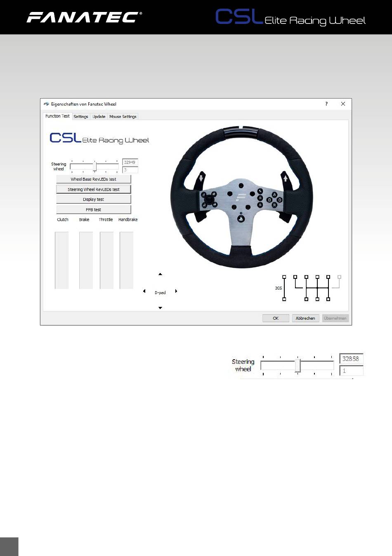The image size is (392, 556).
Task: Start the Steering Wheel RevLEDs test
Action: click(94, 189)
